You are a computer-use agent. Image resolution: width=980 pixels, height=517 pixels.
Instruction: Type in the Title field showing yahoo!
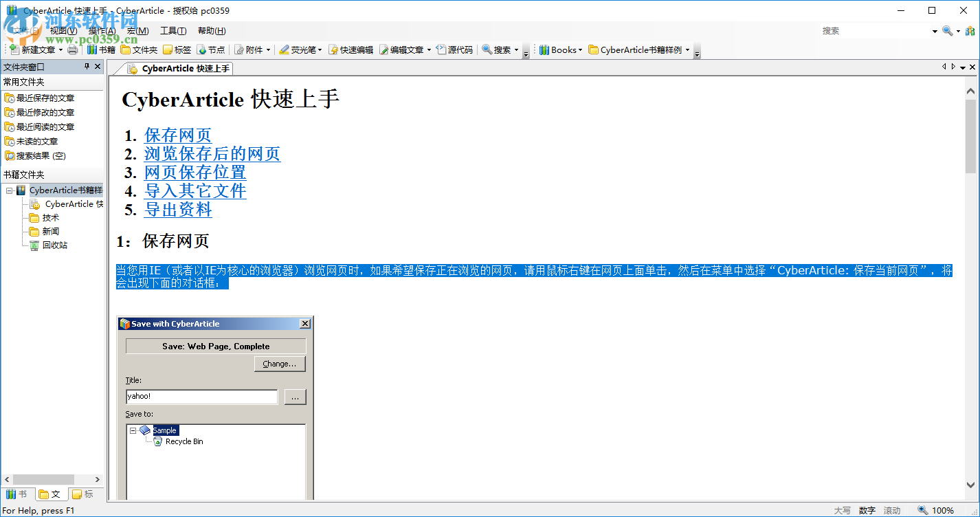click(x=201, y=397)
